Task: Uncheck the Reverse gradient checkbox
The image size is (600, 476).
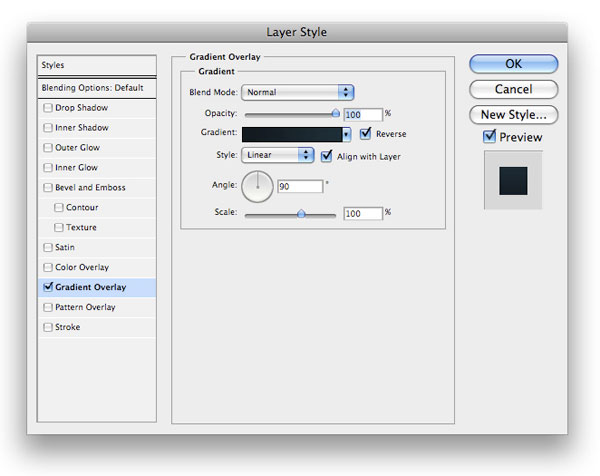Action: 365,134
